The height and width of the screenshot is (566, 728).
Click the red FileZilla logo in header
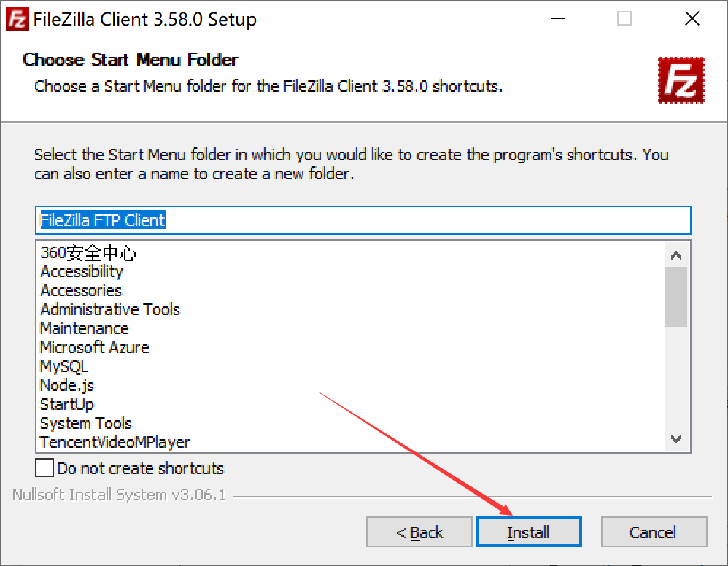click(681, 80)
